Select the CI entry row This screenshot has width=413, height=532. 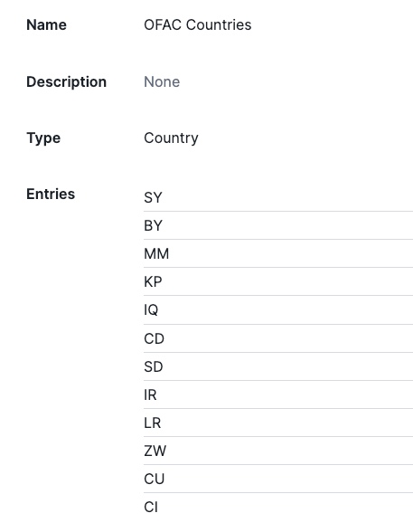pos(278,508)
